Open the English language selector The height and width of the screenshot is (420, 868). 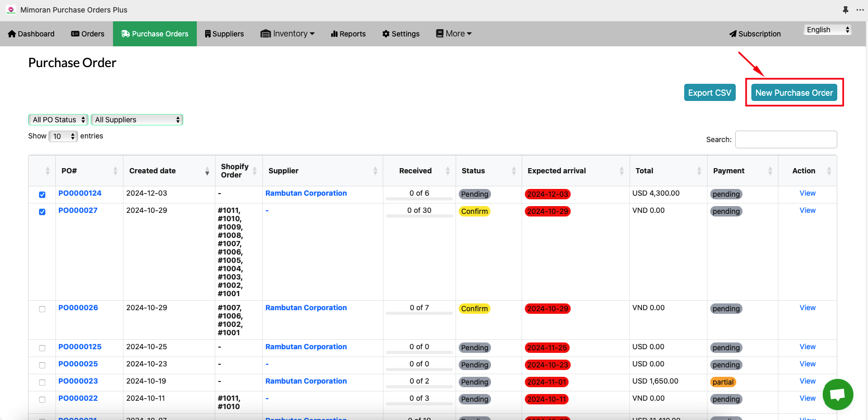tap(827, 30)
